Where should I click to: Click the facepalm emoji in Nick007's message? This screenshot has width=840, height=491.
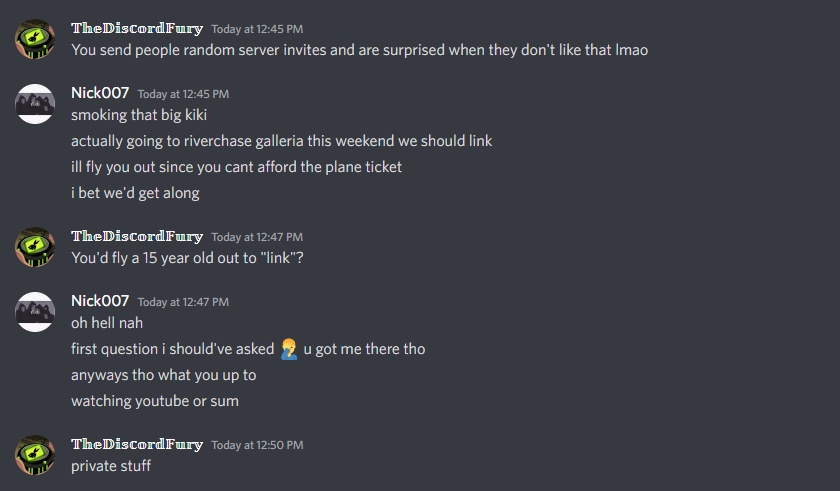(289, 349)
